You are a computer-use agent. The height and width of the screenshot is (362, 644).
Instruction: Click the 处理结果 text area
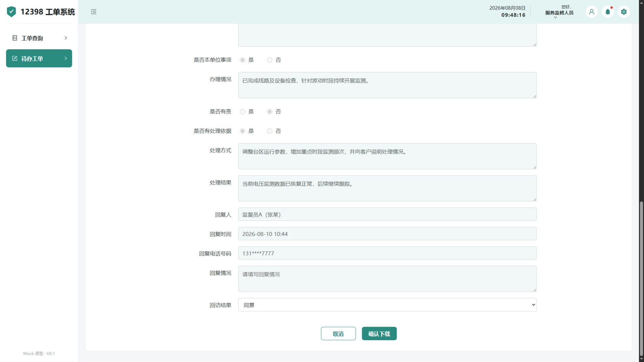(x=387, y=188)
